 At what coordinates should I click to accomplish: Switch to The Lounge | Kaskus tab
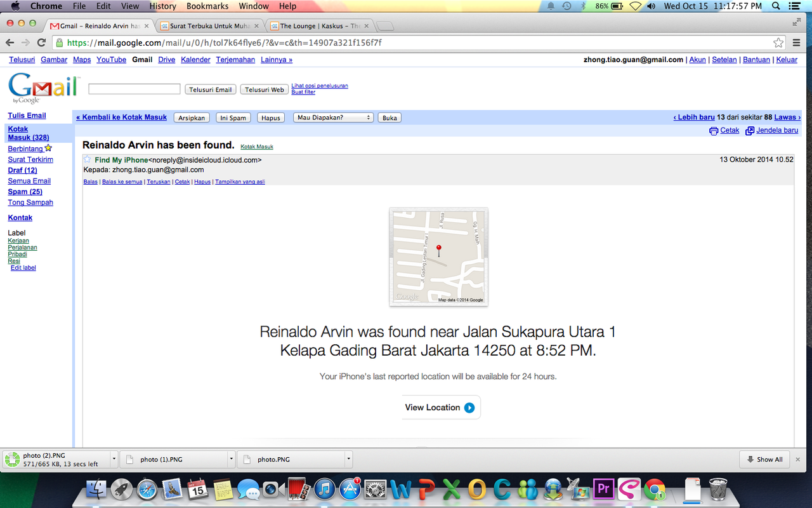pyautogui.click(x=320, y=26)
